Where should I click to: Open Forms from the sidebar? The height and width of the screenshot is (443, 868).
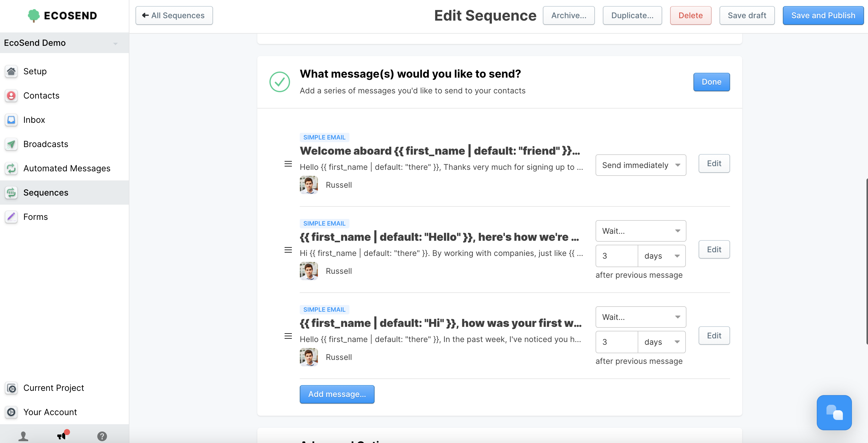64,217
